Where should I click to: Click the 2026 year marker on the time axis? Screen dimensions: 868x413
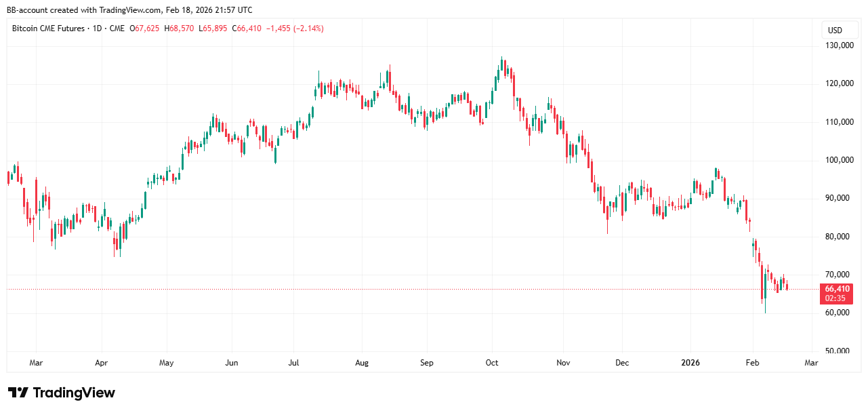tap(690, 363)
